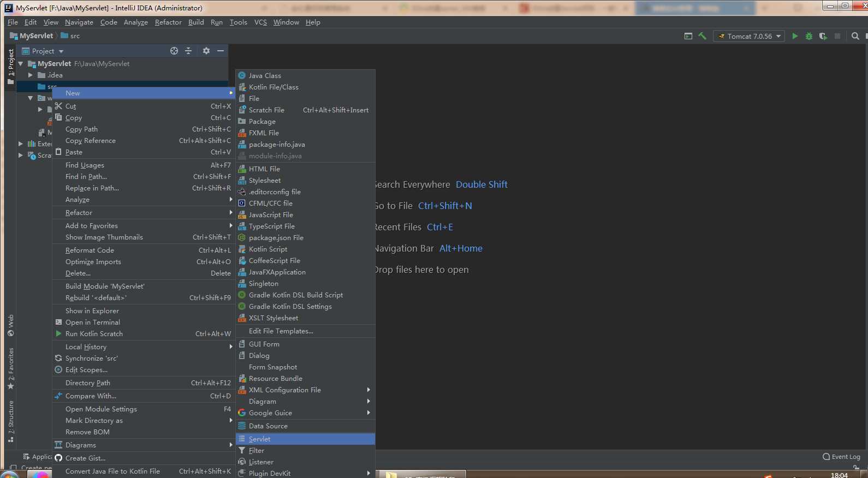Click Paste in context menu

[143, 152]
